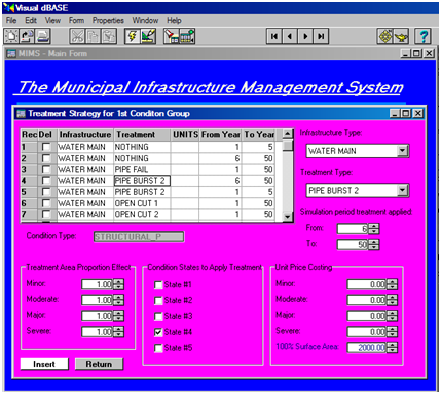Open the View menu
Viewport: 443px width, 394px height.
(53, 21)
